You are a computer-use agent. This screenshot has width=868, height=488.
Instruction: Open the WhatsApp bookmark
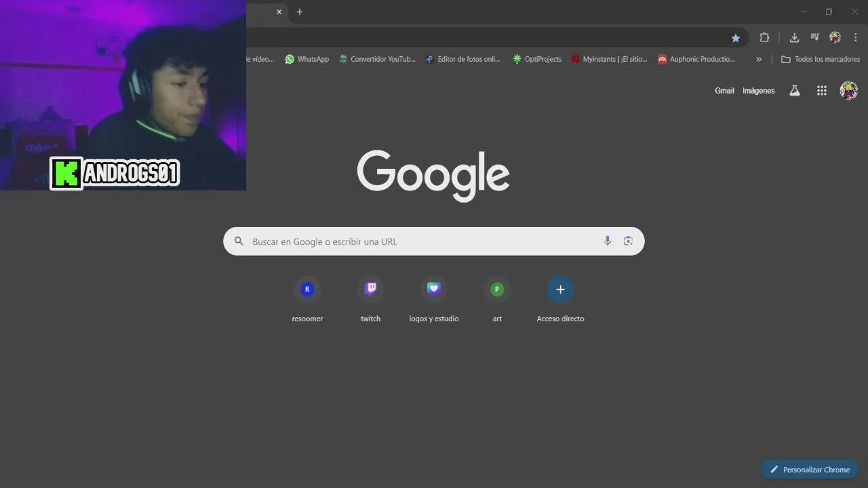click(307, 59)
